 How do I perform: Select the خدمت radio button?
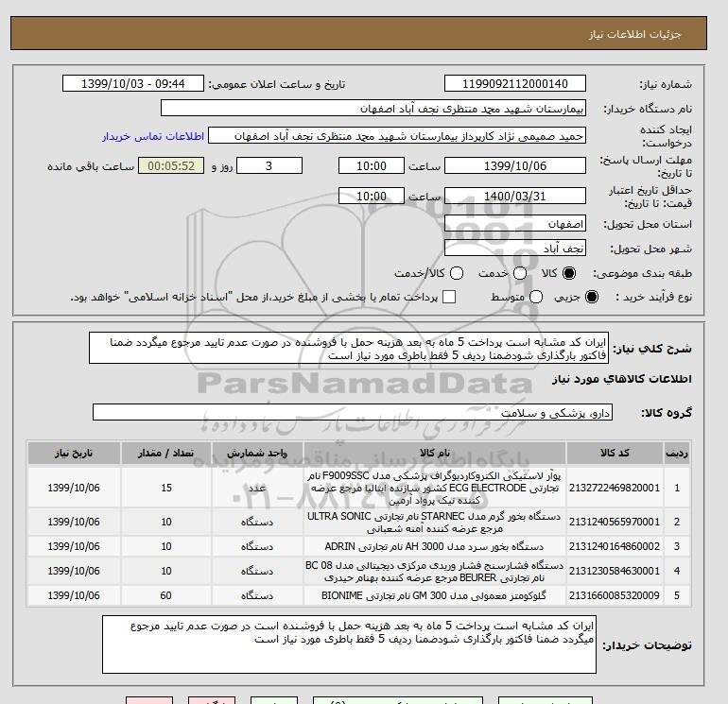[520, 273]
